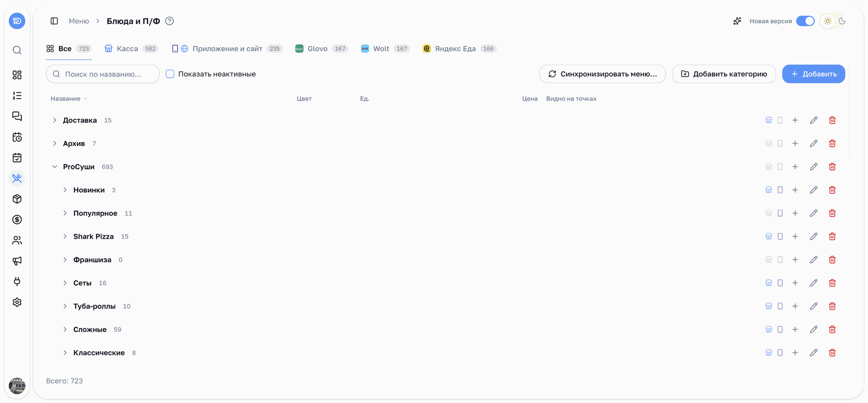
Task: Enable the Показать неактивные checkbox
Action: (x=170, y=74)
